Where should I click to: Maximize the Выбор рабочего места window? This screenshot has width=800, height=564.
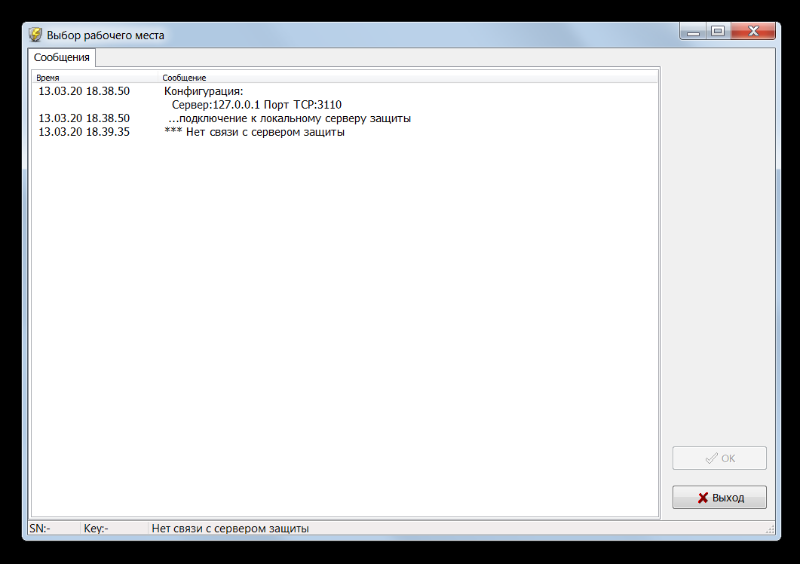click(x=718, y=31)
